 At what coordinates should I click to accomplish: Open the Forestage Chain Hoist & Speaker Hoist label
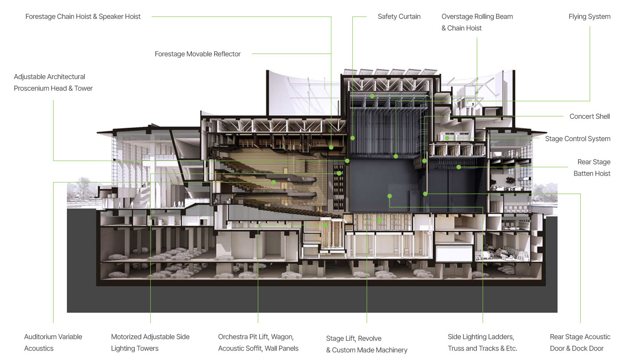(83, 17)
